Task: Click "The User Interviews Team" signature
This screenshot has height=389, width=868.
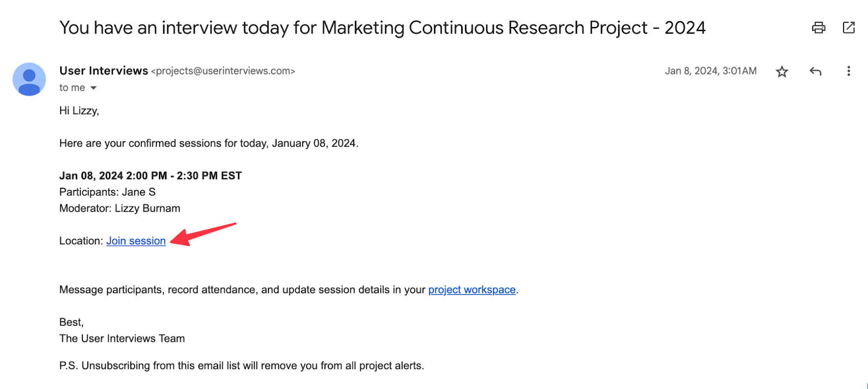Action: pos(122,339)
